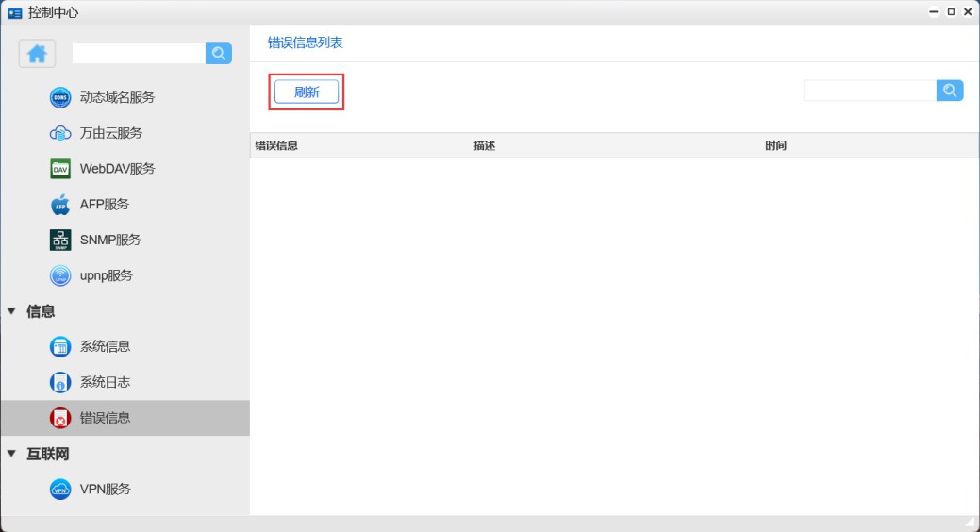This screenshot has height=532, width=980.
Task: Open the 系统信息 icon
Action: 60,347
